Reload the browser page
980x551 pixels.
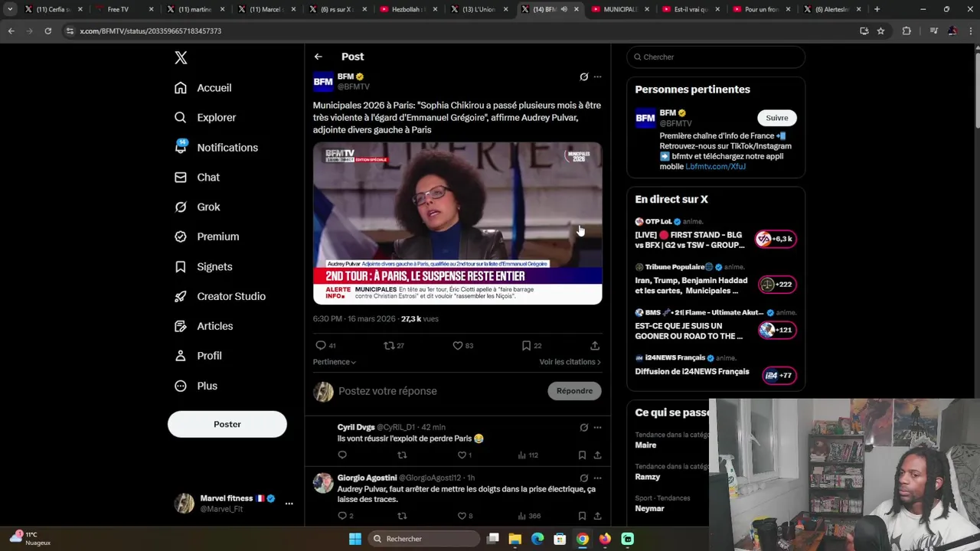(47, 31)
